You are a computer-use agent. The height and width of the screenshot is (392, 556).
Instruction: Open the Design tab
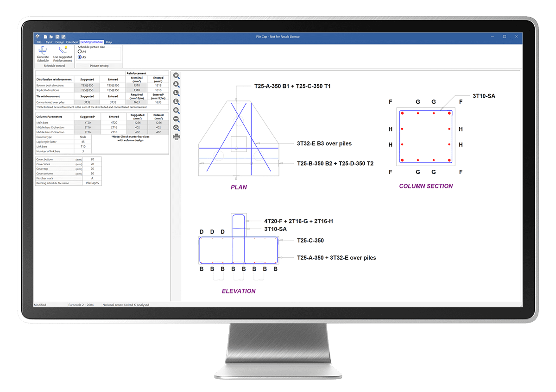click(x=60, y=42)
